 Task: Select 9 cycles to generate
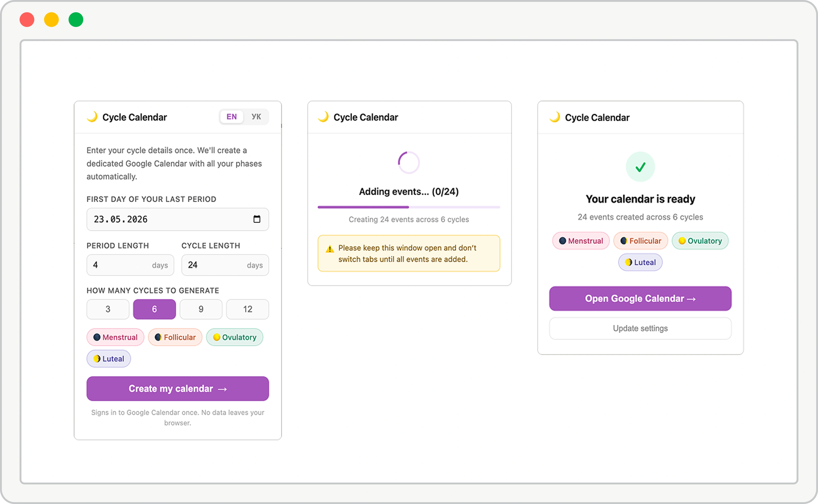coord(201,309)
